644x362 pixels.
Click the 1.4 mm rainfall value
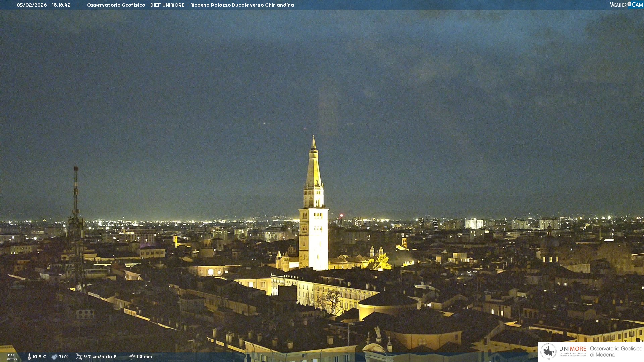[144, 357]
